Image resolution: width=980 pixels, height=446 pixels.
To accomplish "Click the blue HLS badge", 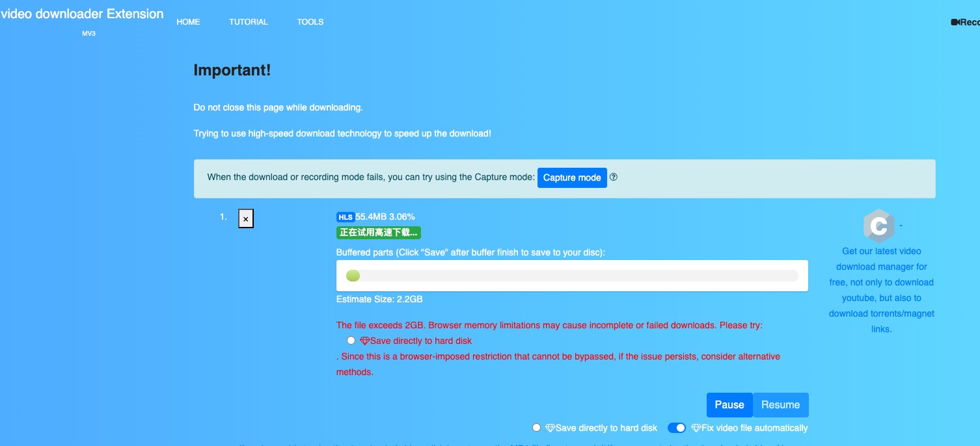I will [x=345, y=217].
